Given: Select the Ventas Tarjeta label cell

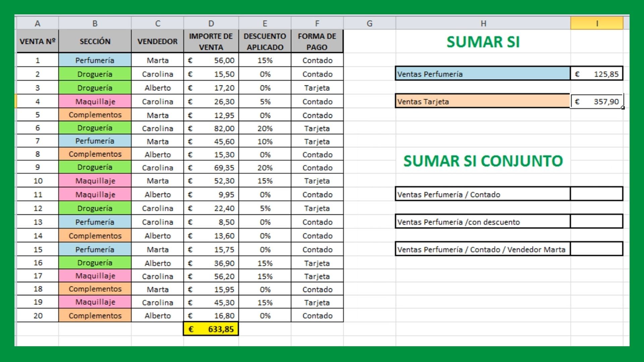Looking at the screenshot, I should coord(483,101).
